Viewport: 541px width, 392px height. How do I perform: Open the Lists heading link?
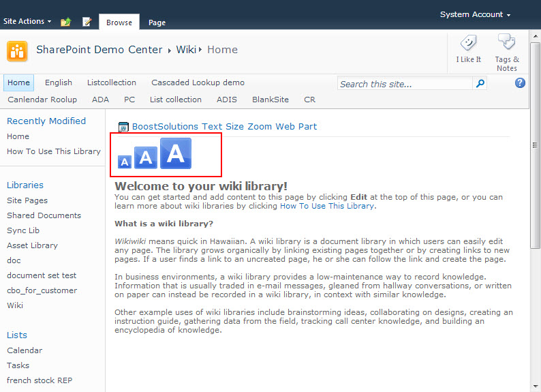point(17,335)
